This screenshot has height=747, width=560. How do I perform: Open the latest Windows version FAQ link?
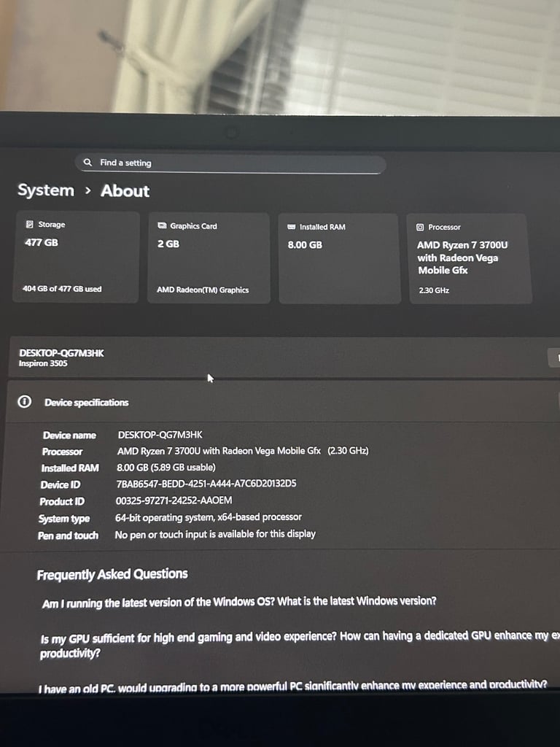[239, 602]
